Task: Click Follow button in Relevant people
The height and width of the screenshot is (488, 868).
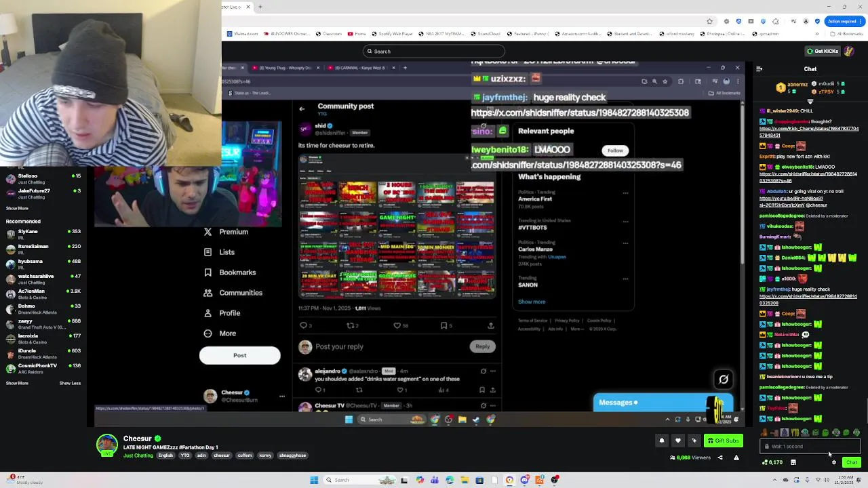Action: click(x=615, y=150)
